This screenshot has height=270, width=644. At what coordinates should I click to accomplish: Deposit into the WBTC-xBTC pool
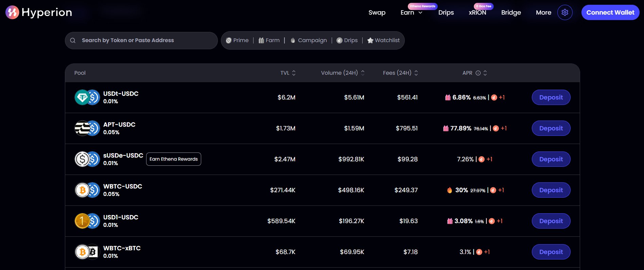click(551, 252)
